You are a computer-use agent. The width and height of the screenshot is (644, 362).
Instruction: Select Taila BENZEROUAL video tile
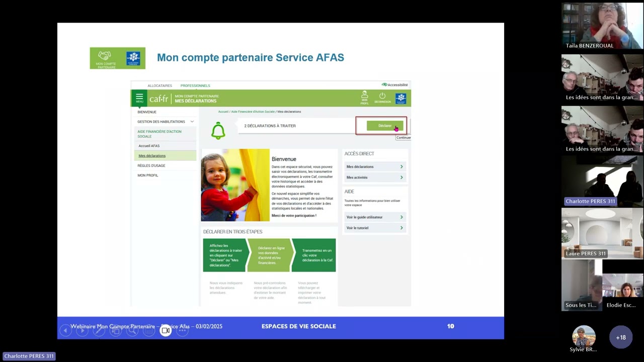(x=602, y=26)
